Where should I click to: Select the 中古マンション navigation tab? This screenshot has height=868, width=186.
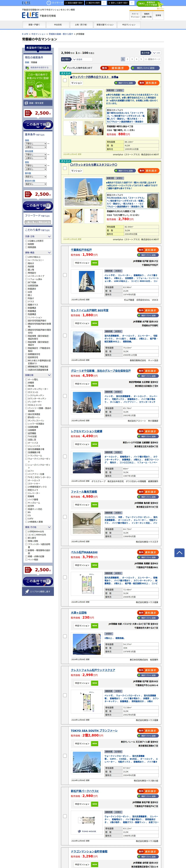click(129, 25)
